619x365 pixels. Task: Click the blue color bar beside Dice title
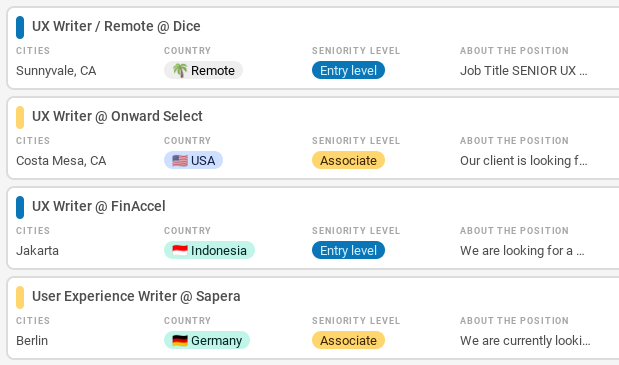[20, 27]
